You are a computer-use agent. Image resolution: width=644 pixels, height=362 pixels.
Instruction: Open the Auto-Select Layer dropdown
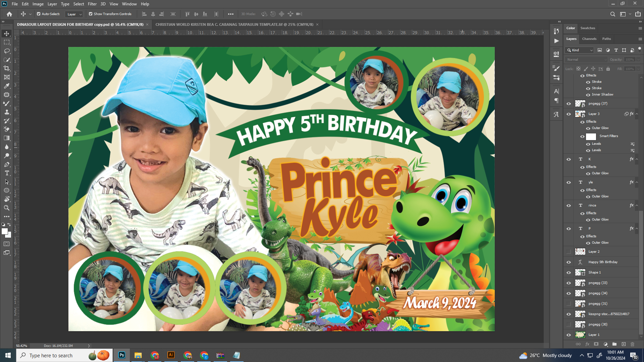[74, 14]
